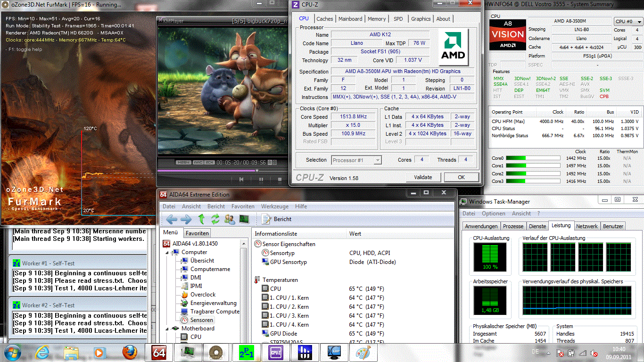Open the Werkzeuge menu in AIDA64
The height and width of the screenshot is (362, 644).
(274, 206)
